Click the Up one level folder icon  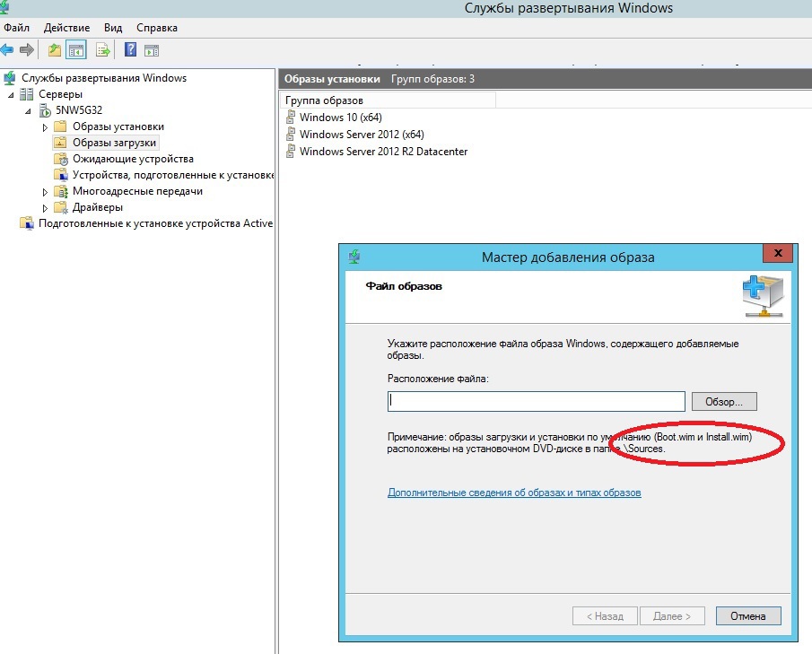coord(55,50)
